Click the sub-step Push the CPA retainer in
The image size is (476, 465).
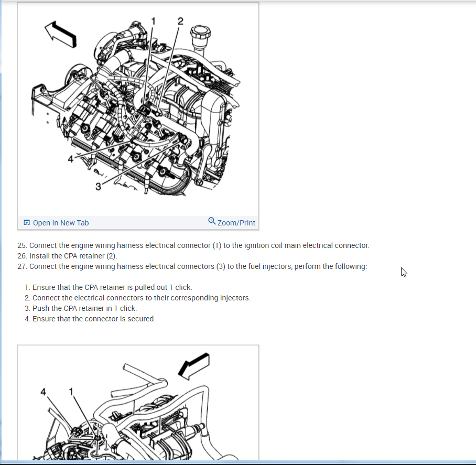click(81, 308)
